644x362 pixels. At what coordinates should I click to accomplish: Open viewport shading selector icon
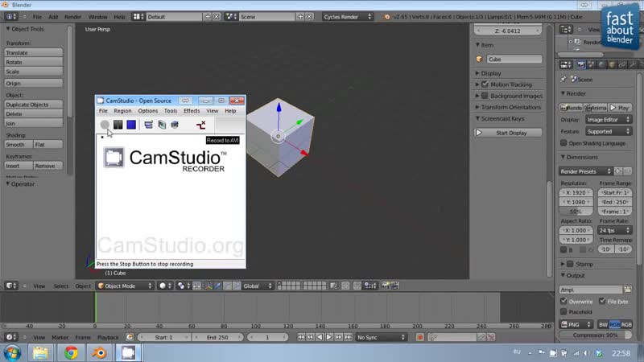tap(165, 286)
